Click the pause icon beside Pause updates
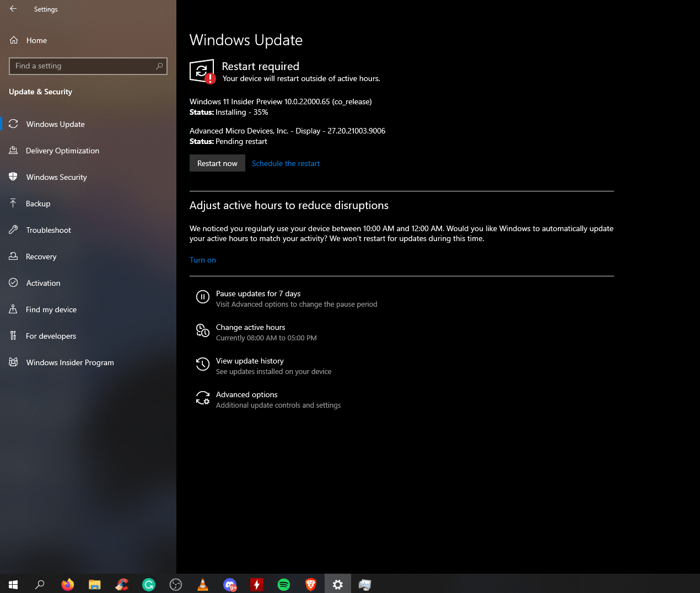Viewport: 700px width, 593px height. pyautogui.click(x=203, y=297)
